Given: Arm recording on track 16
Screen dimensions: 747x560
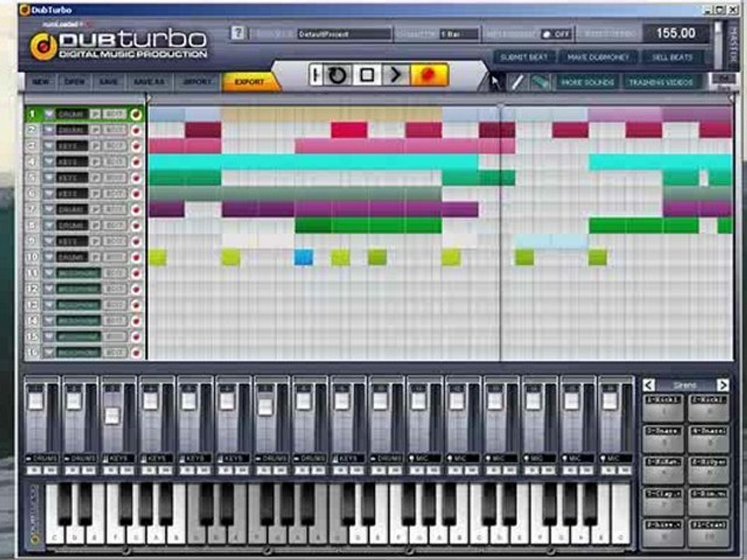Looking at the screenshot, I should [x=136, y=353].
